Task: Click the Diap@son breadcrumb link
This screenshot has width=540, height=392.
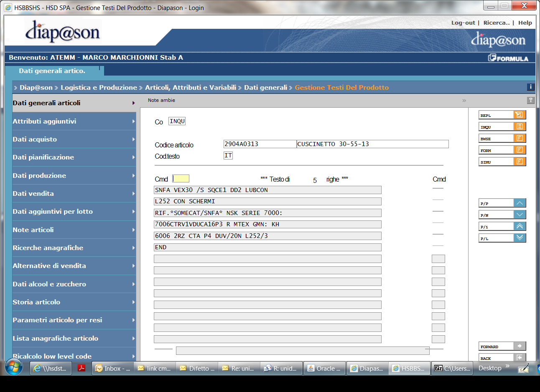Action: [36, 87]
